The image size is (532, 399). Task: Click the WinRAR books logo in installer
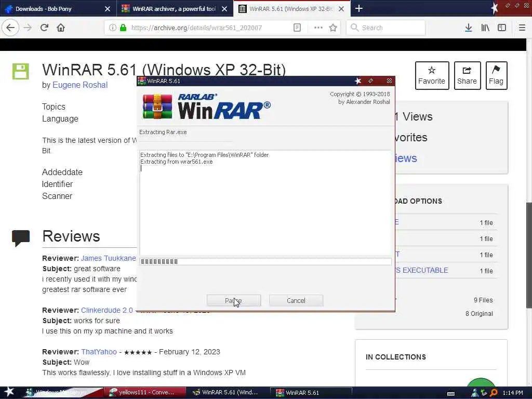pyautogui.click(x=157, y=107)
